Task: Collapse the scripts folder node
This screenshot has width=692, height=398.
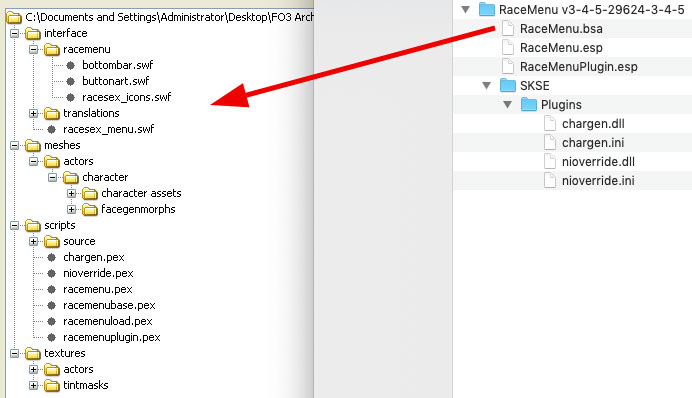Action: [15, 225]
